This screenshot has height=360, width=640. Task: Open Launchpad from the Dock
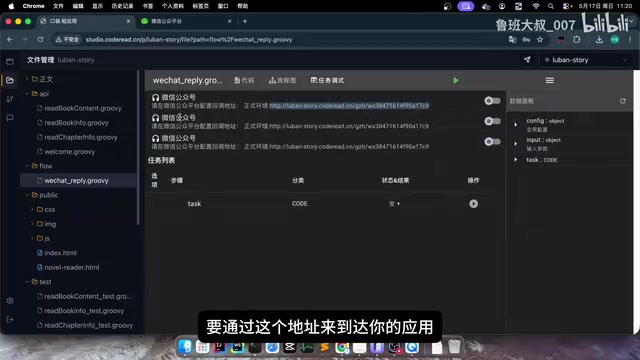coord(202,347)
